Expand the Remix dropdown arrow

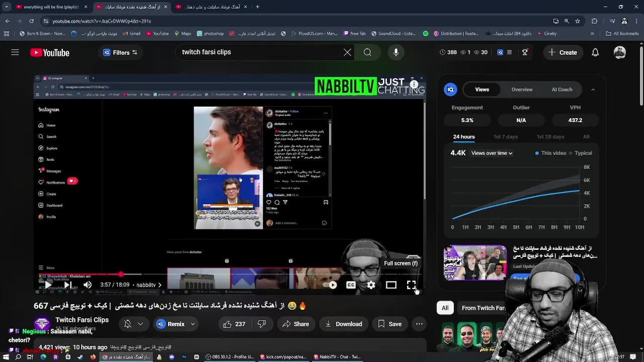point(193,324)
